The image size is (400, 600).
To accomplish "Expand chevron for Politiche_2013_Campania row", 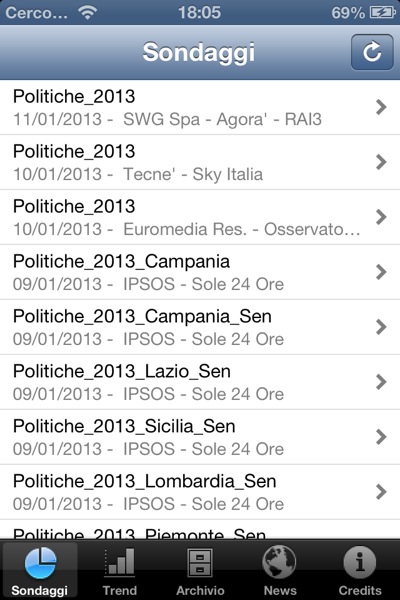I will (381, 272).
